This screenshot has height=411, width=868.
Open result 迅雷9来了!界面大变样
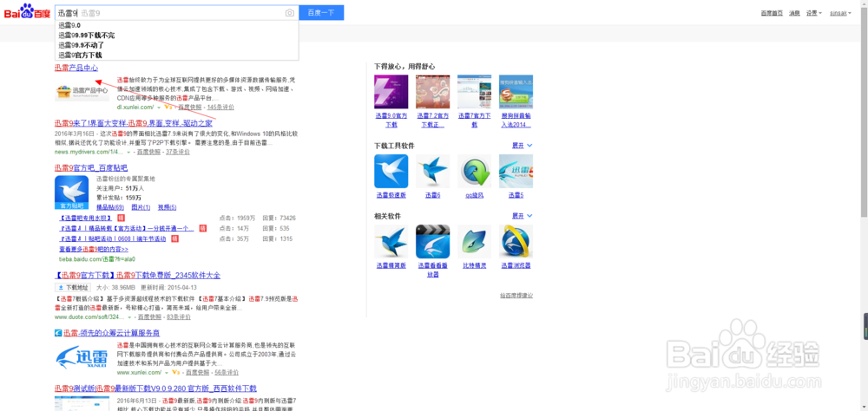134,123
